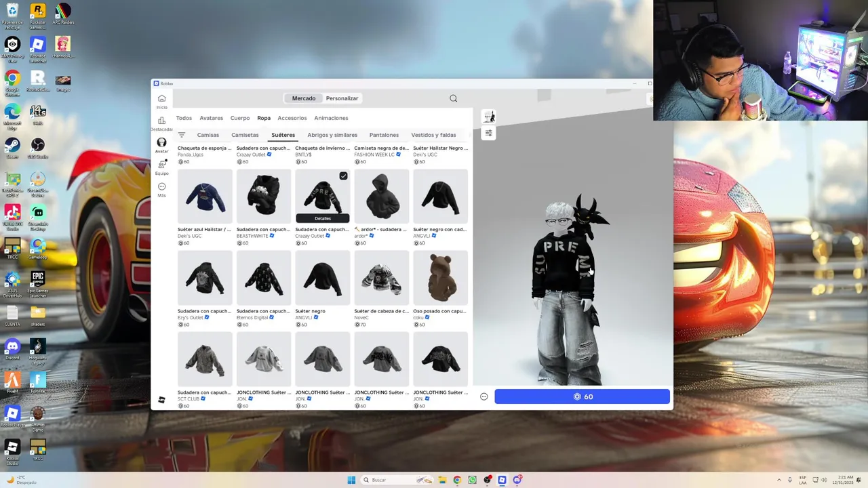This screenshot has height=488, width=868.
Task: Open the filter list icon beside Camisas
Action: (x=182, y=135)
